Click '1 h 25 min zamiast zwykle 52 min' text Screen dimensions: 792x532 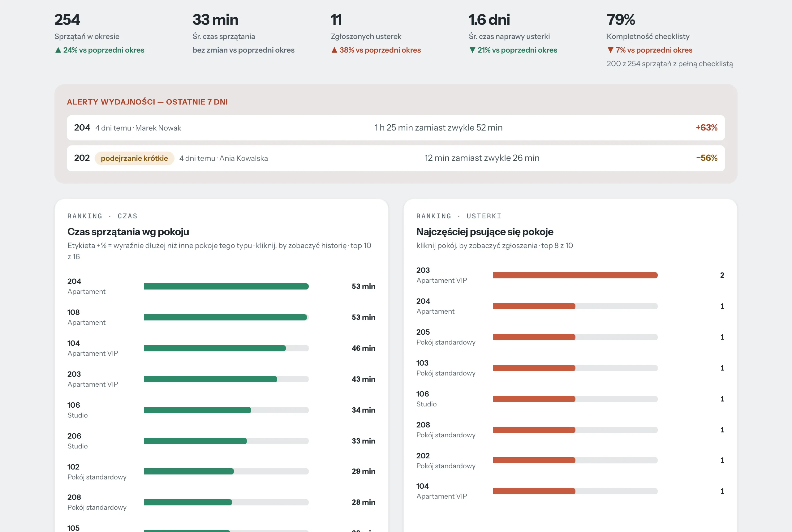click(x=438, y=127)
